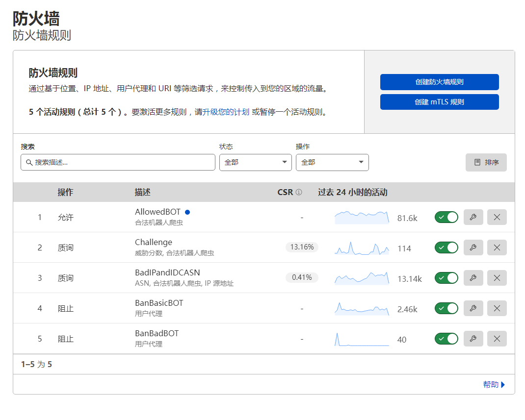Click the 13.14k activity count
525x420 pixels.
tap(410, 279)
